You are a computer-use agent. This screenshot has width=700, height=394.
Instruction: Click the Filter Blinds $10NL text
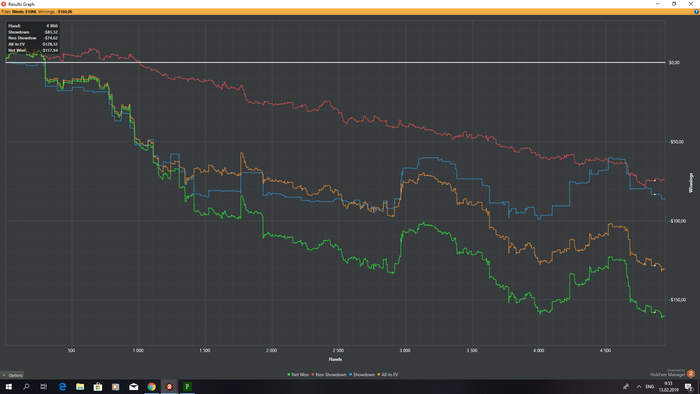click(19, 12)
